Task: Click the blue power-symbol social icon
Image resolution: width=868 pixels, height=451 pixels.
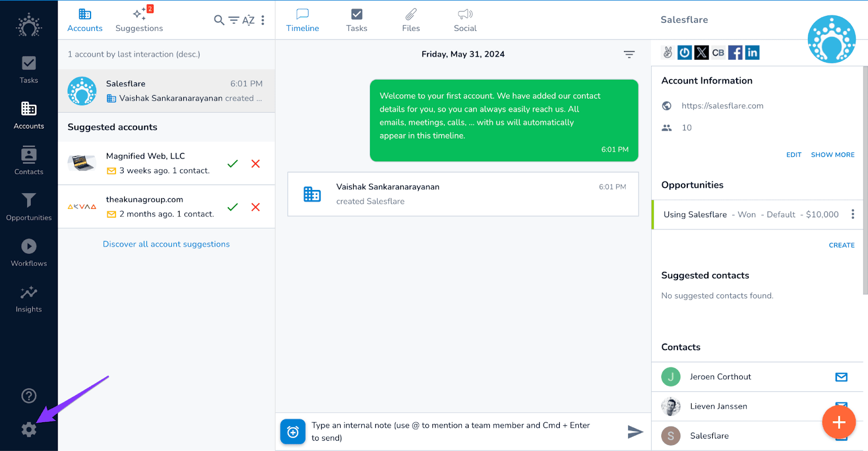Action: point(685,52)
